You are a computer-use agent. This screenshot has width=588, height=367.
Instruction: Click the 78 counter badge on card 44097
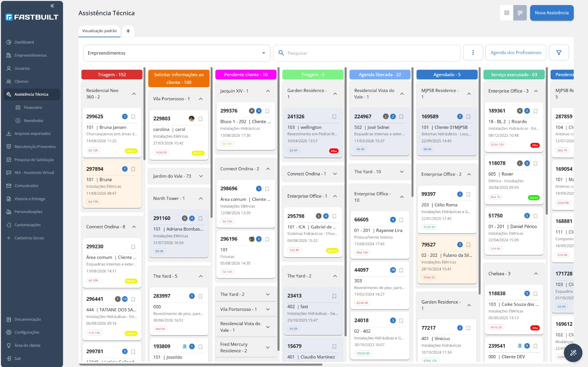[x=393, y=270]
